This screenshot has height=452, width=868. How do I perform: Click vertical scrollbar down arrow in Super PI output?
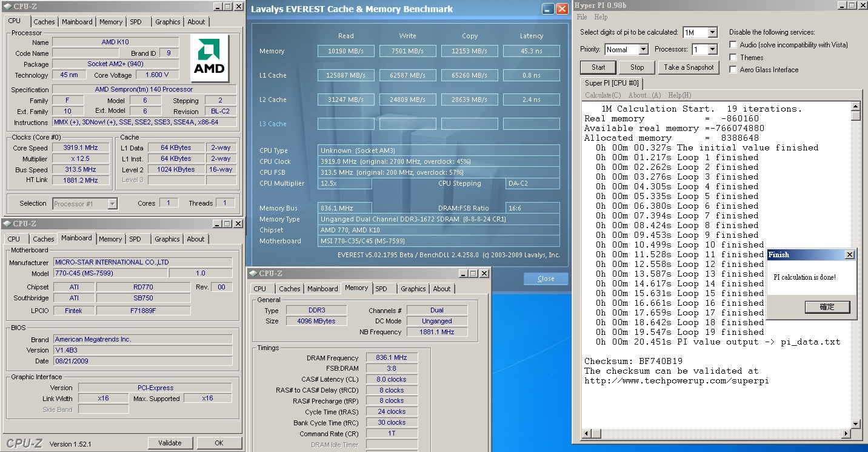pyautogui.click(x=855, y=424)
